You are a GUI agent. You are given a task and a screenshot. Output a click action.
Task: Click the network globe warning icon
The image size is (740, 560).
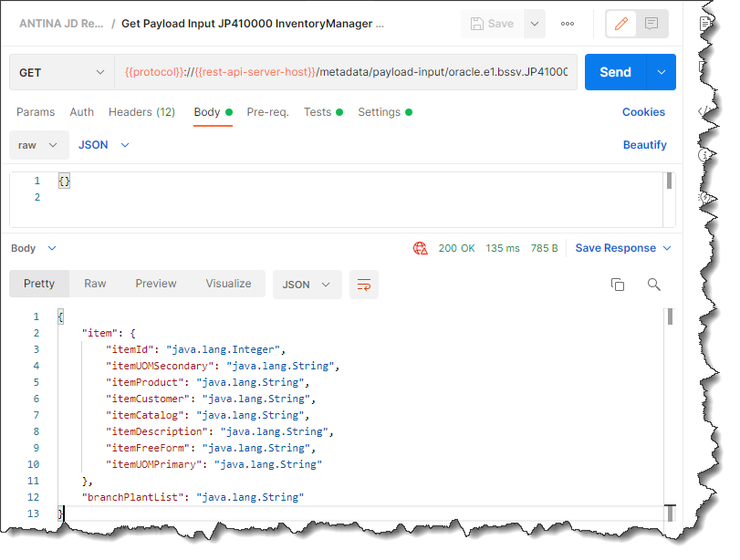[x=420, y=248]
